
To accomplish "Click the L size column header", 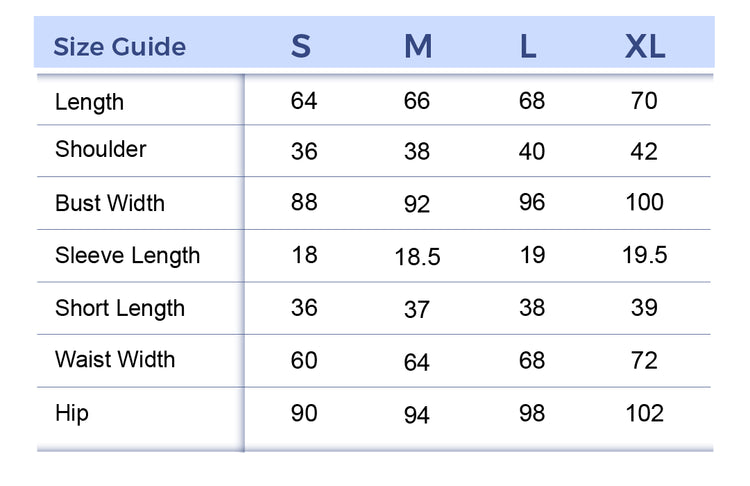I will tap(528, 47).
